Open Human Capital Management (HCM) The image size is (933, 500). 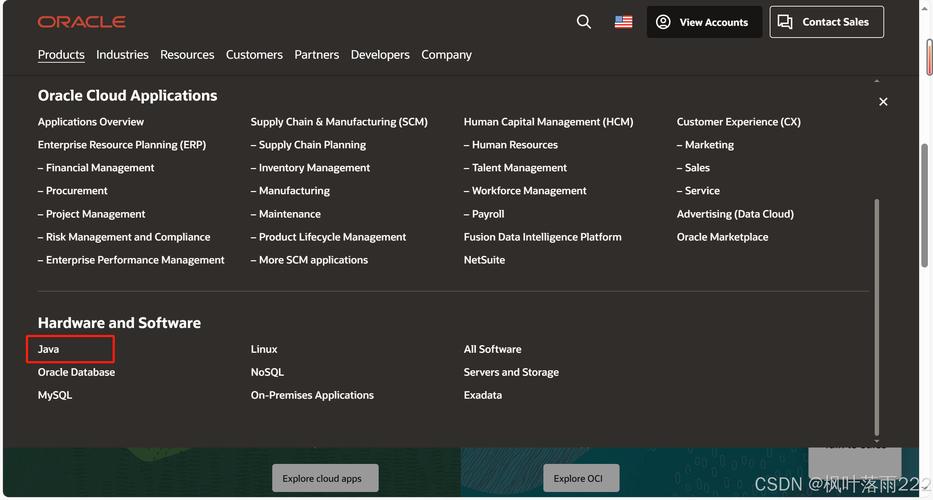point(549,121)
